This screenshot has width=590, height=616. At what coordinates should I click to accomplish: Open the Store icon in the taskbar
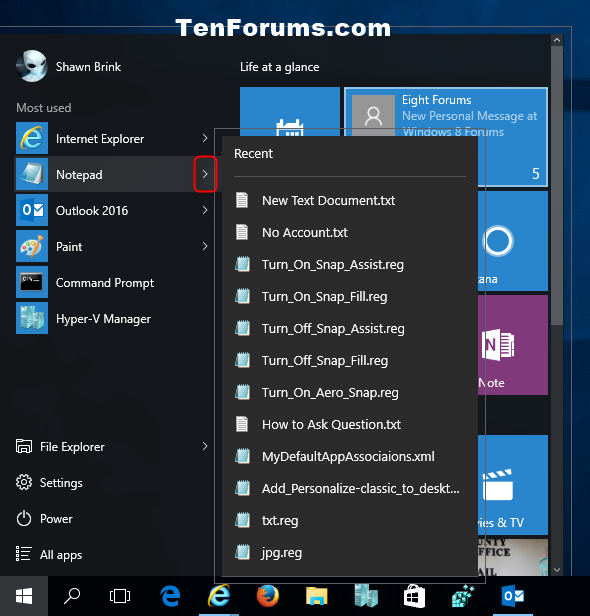[x=414, y=596]
